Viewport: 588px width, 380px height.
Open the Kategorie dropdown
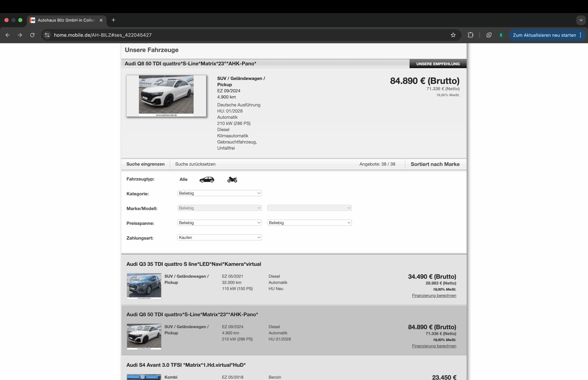(x=219, y=193)
